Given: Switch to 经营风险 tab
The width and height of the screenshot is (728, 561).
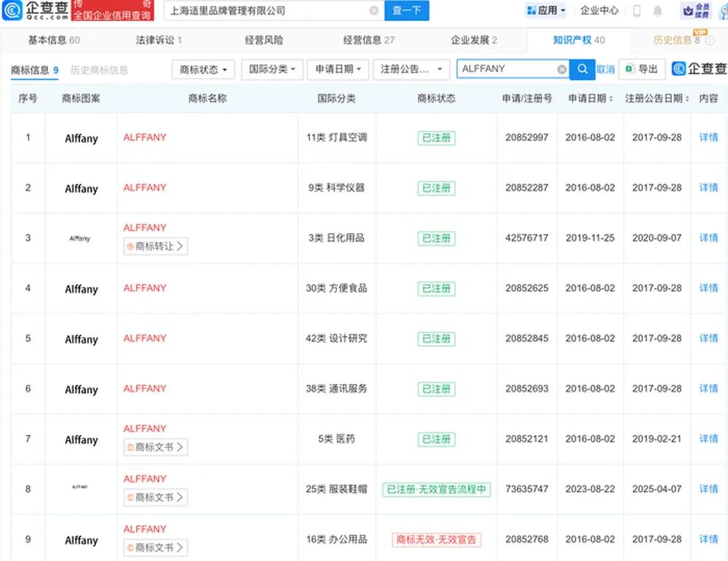Looking at the screenshot, I should [264, 40].
